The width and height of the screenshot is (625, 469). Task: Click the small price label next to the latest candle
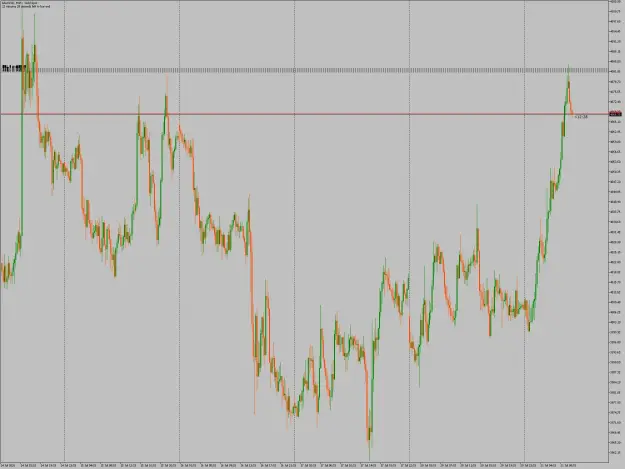(x=582, y=117)
